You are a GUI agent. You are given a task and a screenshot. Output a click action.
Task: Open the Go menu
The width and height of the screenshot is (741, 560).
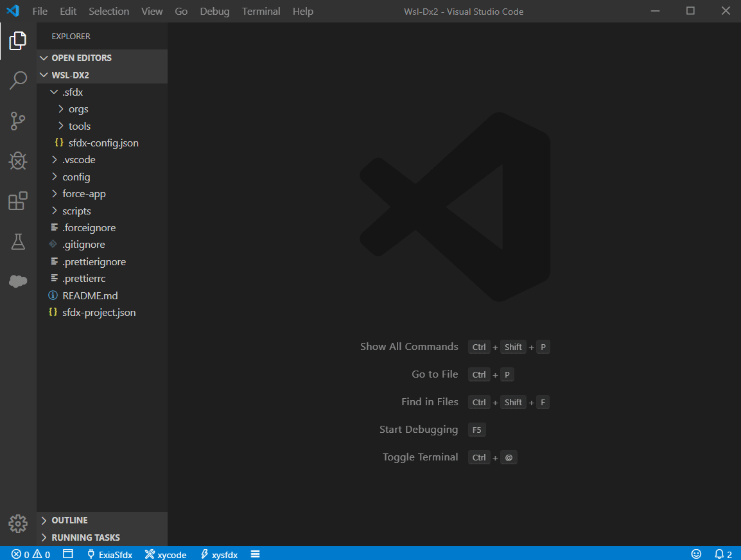coord(181,12)
